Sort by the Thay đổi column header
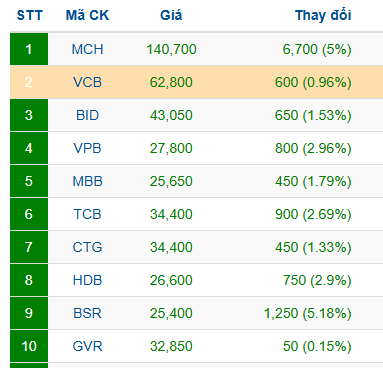This screenshot has height=368, width=383. [x=323, y=15]
